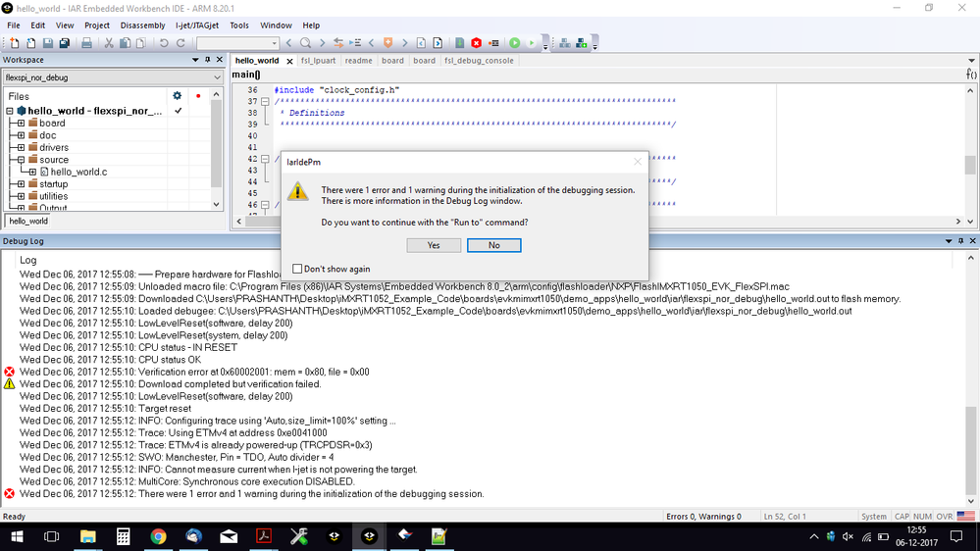Close the IarIdePm dialog
This screenshot has height=551, width=980.
pyautogui.click(x=638, y=162)
